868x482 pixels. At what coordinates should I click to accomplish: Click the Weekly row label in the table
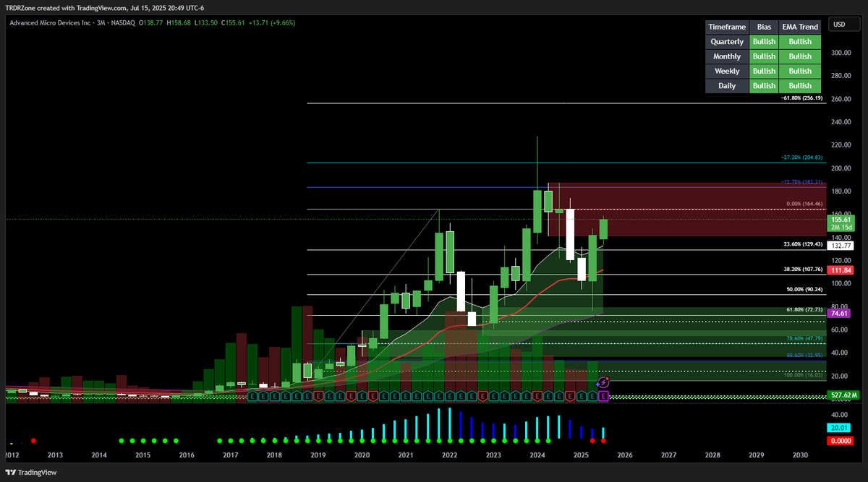727,71
